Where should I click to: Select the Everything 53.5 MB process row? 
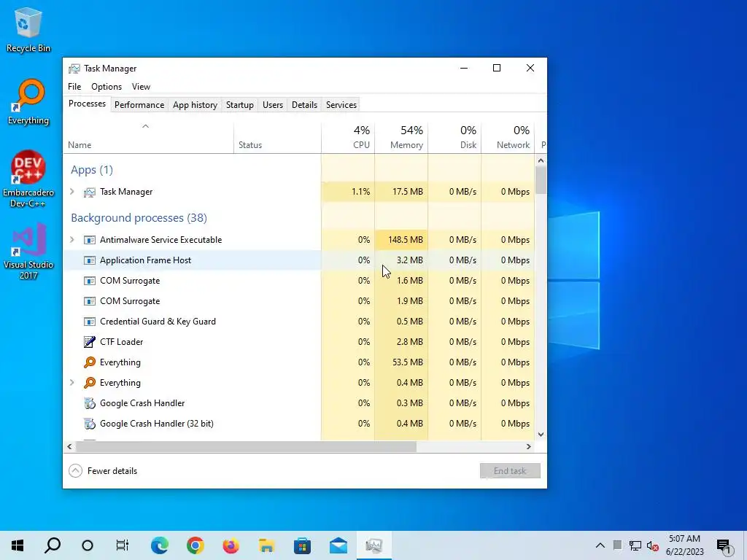298,362
